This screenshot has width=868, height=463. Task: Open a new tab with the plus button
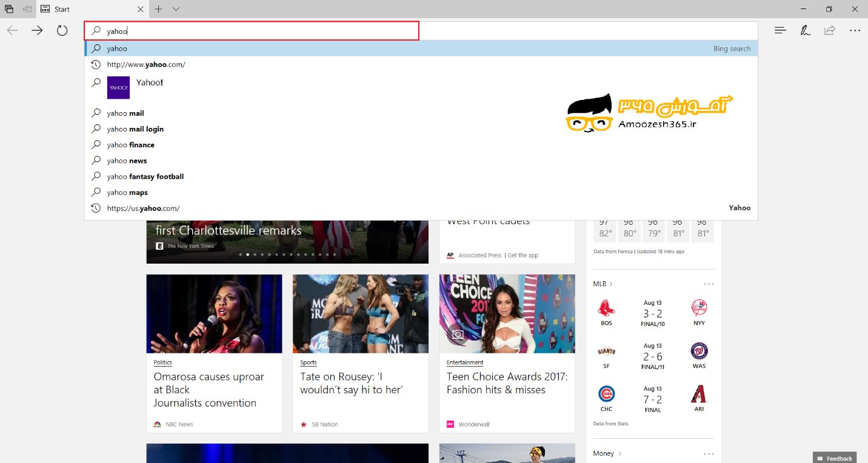158,9
